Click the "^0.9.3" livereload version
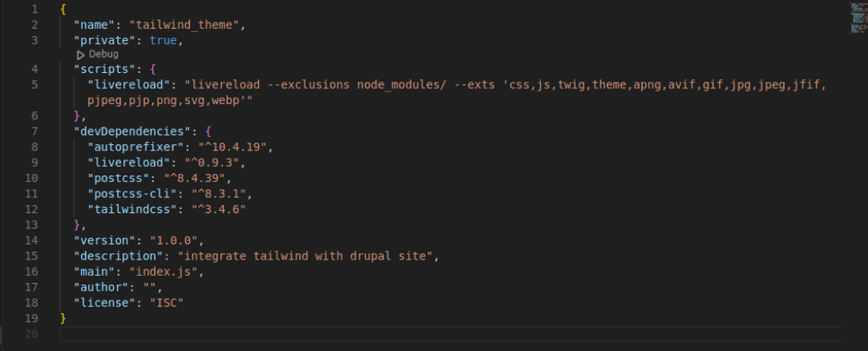This screenshot has height=351, width=868. [219, 162]
